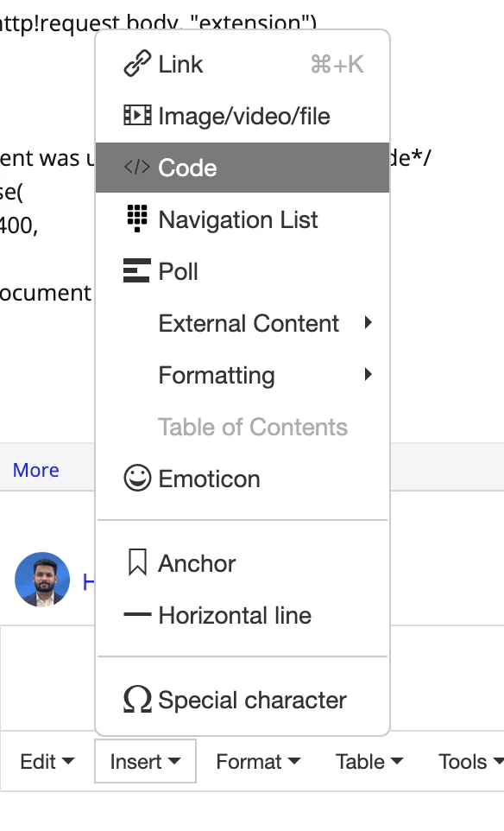Click the More link
This screenshot has height=831, width=504.
(x=36, y=470)
